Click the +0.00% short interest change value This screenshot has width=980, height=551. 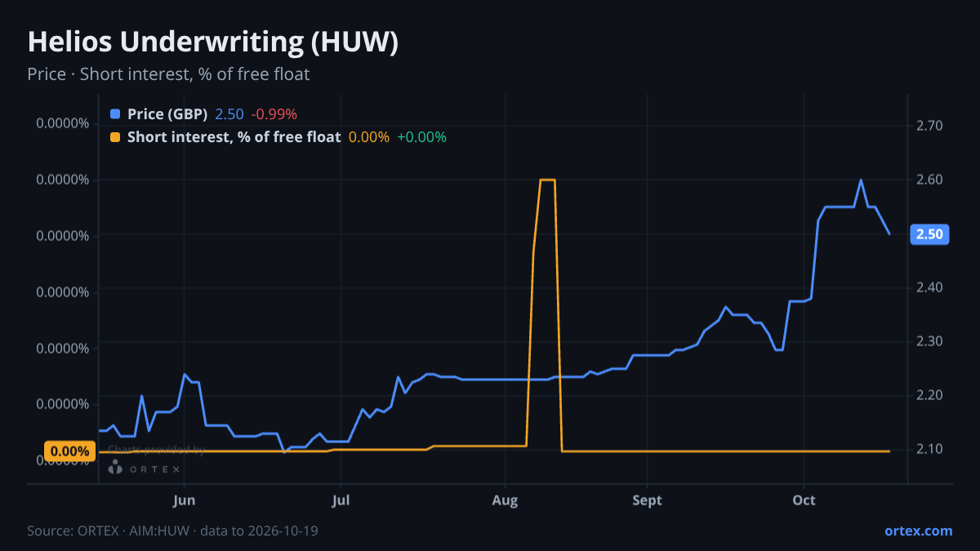[x=421, y=137]
